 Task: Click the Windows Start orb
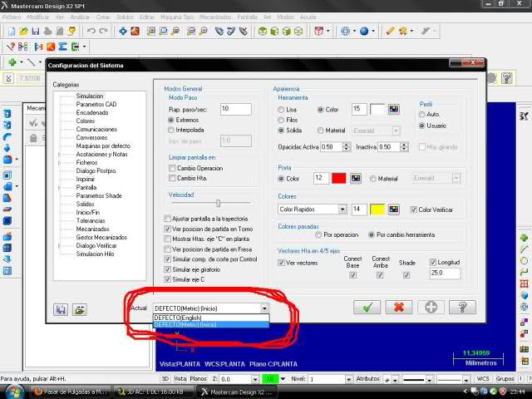pos(13,392)
